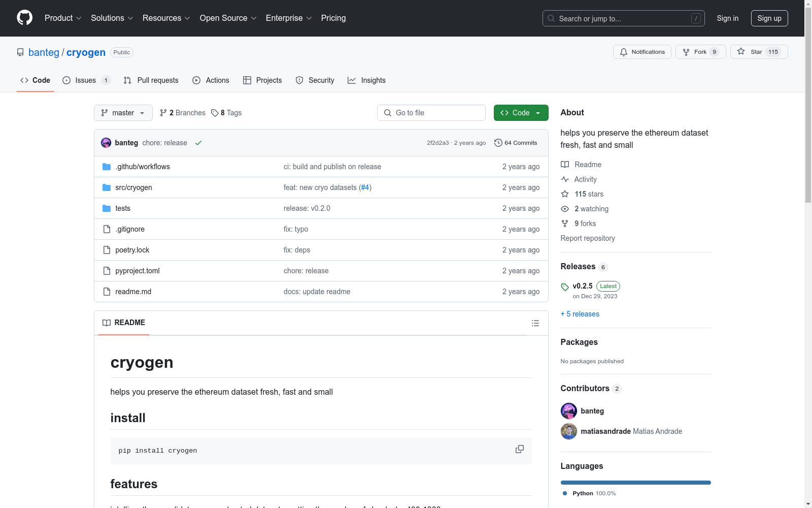Open the Pull requests tab
This screenshot has width=812, height=508.
pos(151,80)
